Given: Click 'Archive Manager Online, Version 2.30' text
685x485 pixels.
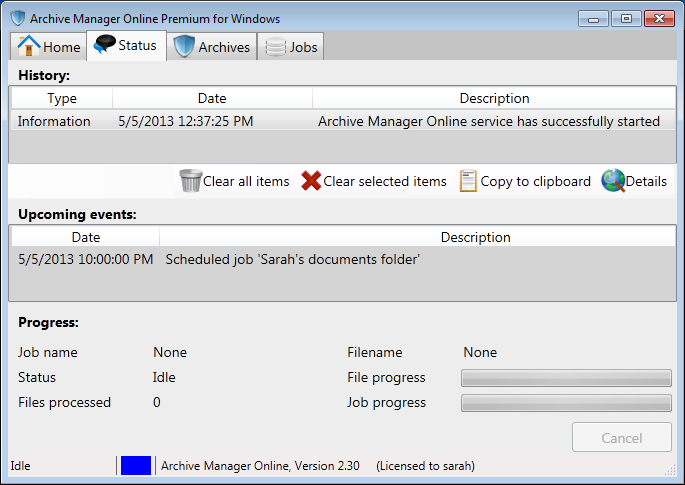Looking at the screenshot, I should 260,466.
